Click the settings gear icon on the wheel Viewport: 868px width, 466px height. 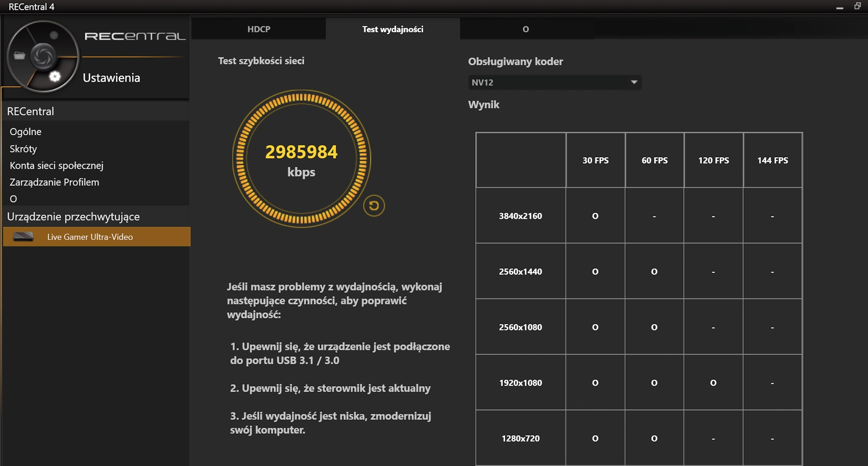[55, 76]
